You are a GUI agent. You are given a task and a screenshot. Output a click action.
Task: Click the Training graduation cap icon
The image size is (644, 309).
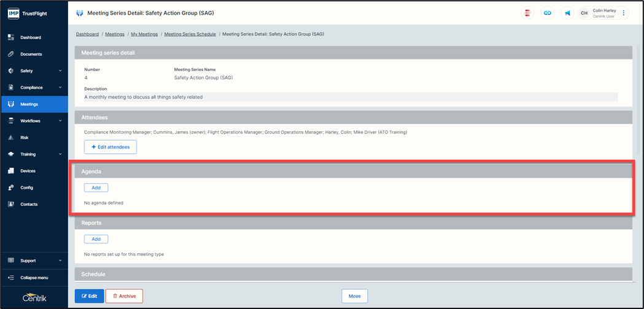[11, 154]
